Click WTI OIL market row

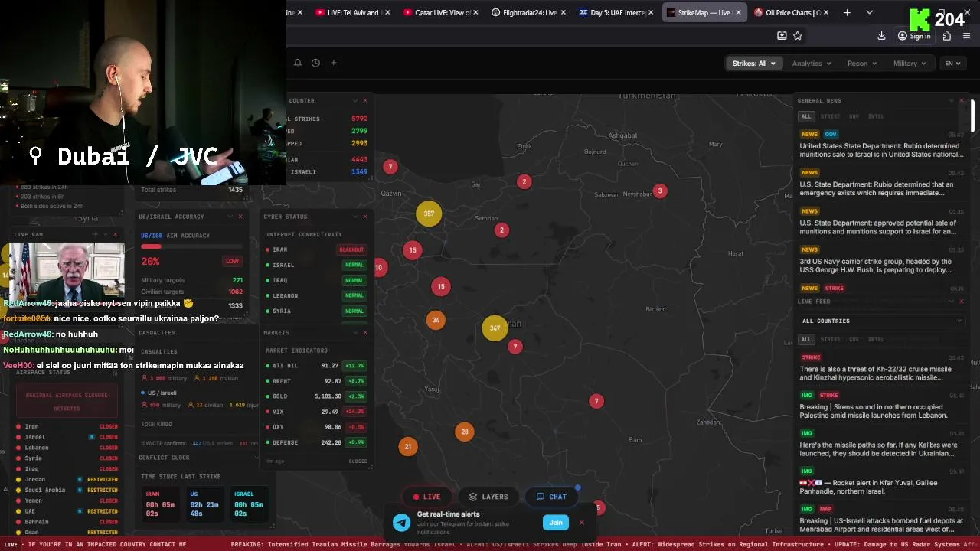[316, 366]
